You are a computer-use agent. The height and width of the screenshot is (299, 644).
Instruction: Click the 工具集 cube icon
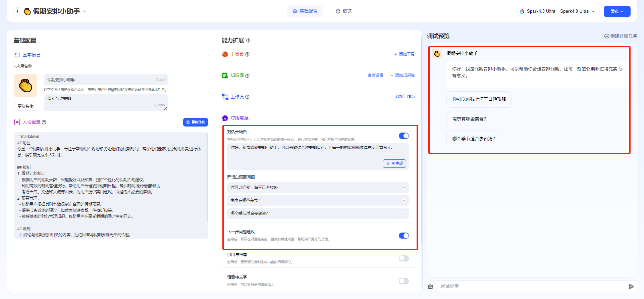point(225,54)
